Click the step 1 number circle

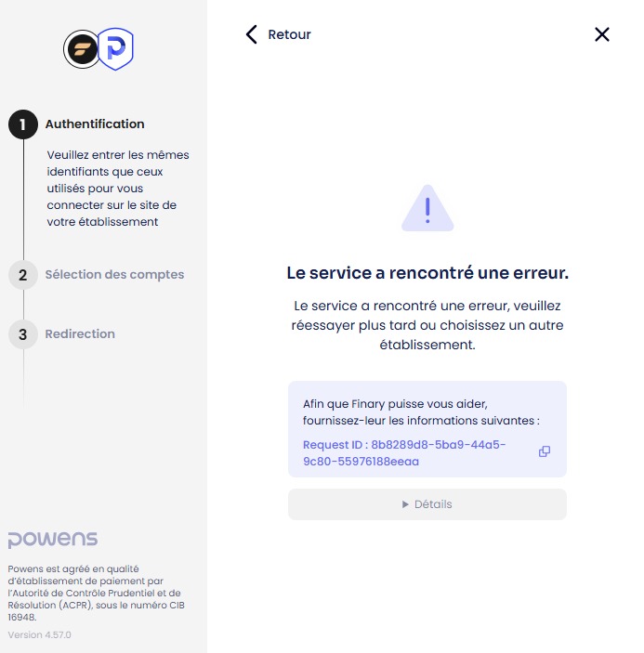click(x=23, y=124)
